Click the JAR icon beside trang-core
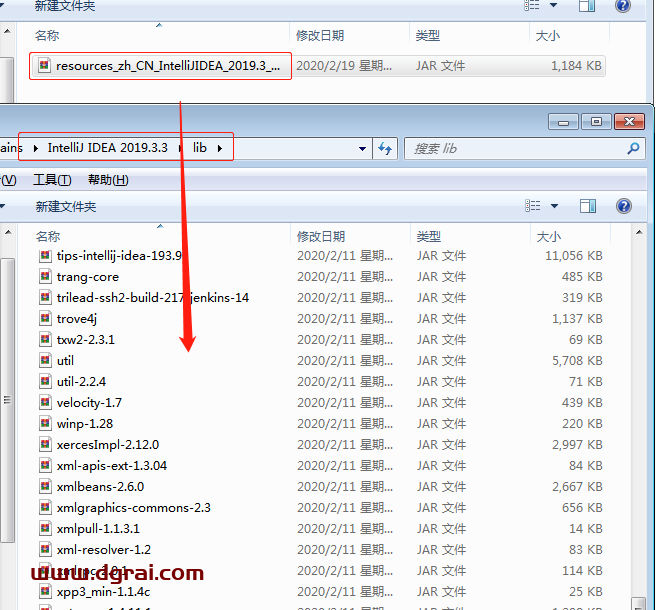This screenshot has height=610, width=659. (x=45, y=277)
